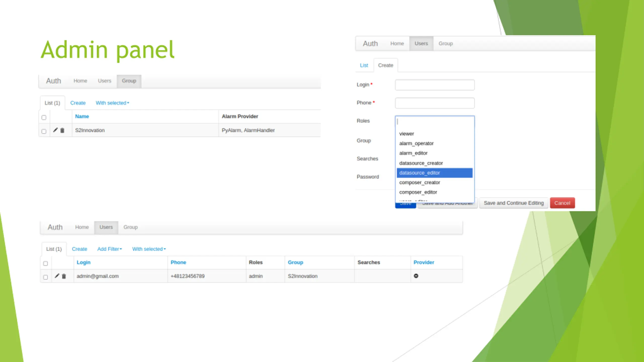Click PyAlarm, AlarmHandler cell
Image resolution: width=644 pixels, height=362 pixels.
(x=270, y=130)
